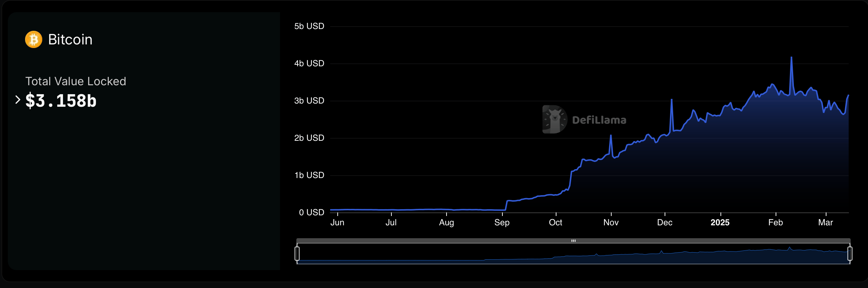Viewport: 868px width, 288px height.
Task: Click the Feb label on the x-axis
Action: [x=776, y=222]
